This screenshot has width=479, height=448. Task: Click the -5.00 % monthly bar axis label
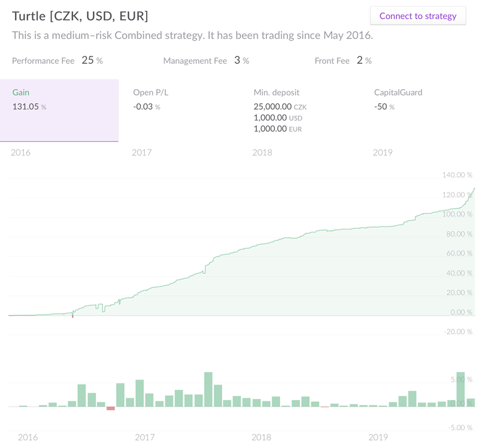(x=460, y=428)
